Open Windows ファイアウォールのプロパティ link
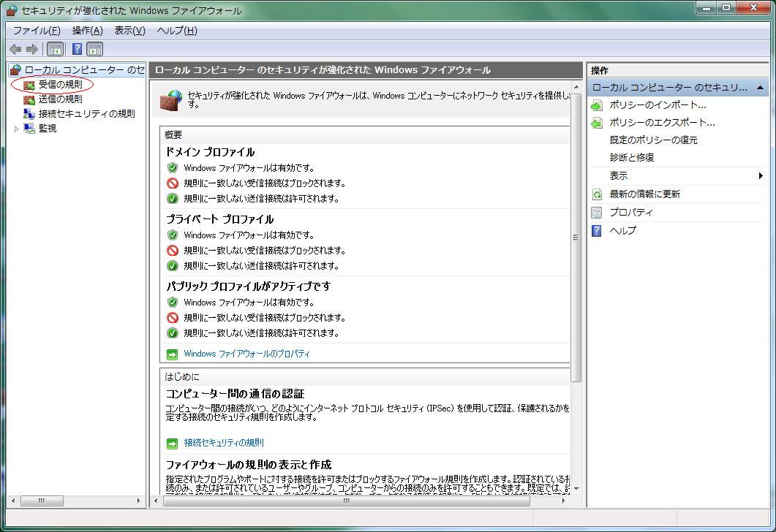Screen dimensions: 776x532 pyautogui.click(x=246, y=354)
